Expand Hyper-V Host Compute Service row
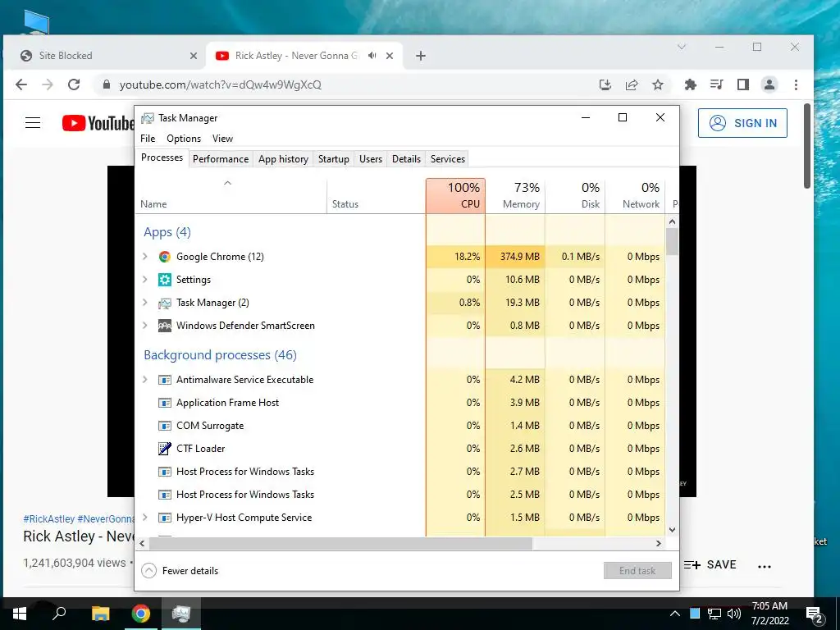Image resolution: width=840 pixels, height=630 pixels. [144, 518]
